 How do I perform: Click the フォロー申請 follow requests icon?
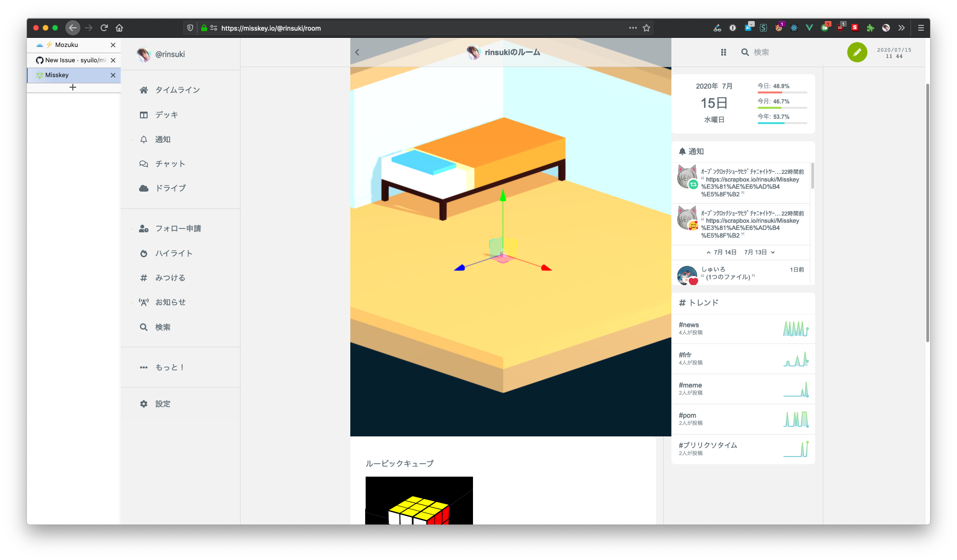pos(143,229)
